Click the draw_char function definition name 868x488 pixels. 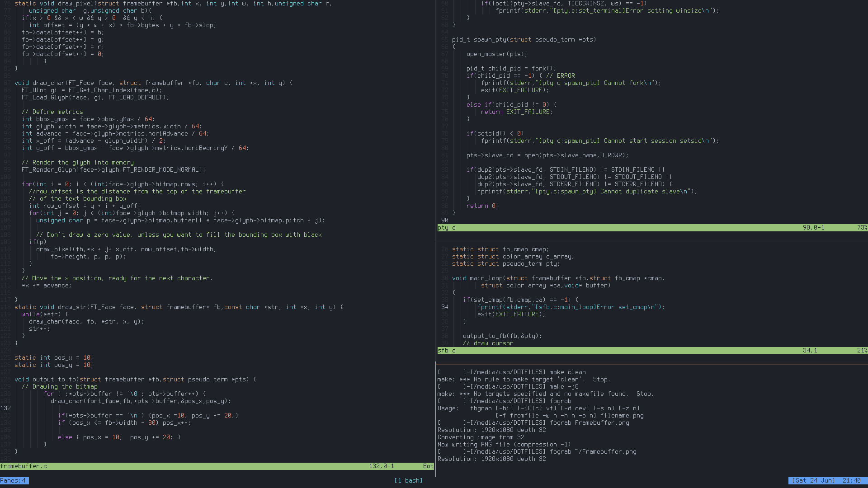pos(49,83)
